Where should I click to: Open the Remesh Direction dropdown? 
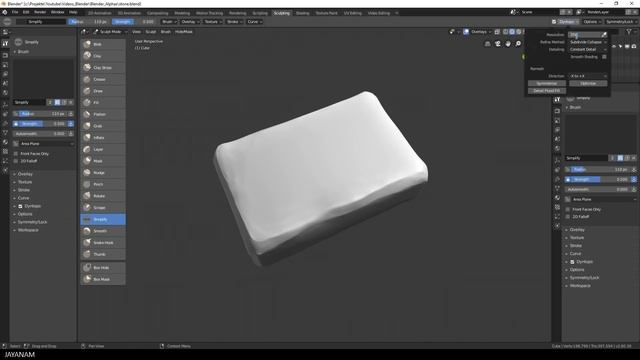588,76
